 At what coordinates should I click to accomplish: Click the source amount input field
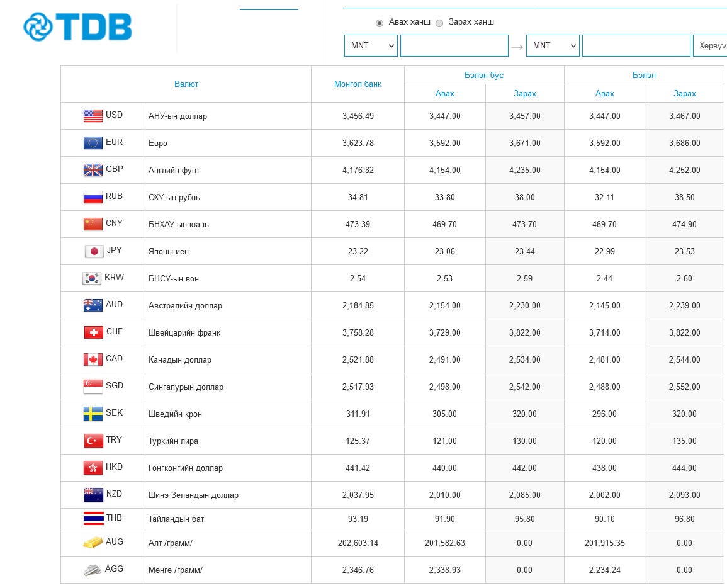tap(454, 45)
